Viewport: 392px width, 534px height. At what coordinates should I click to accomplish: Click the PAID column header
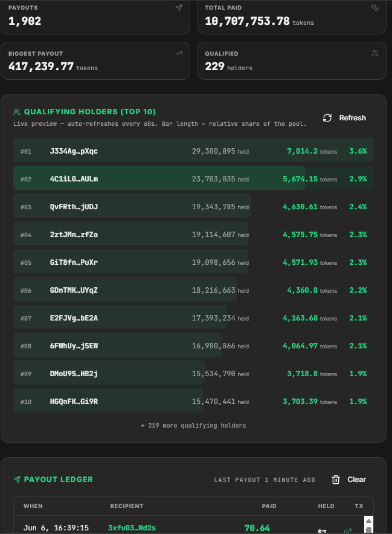269,506
